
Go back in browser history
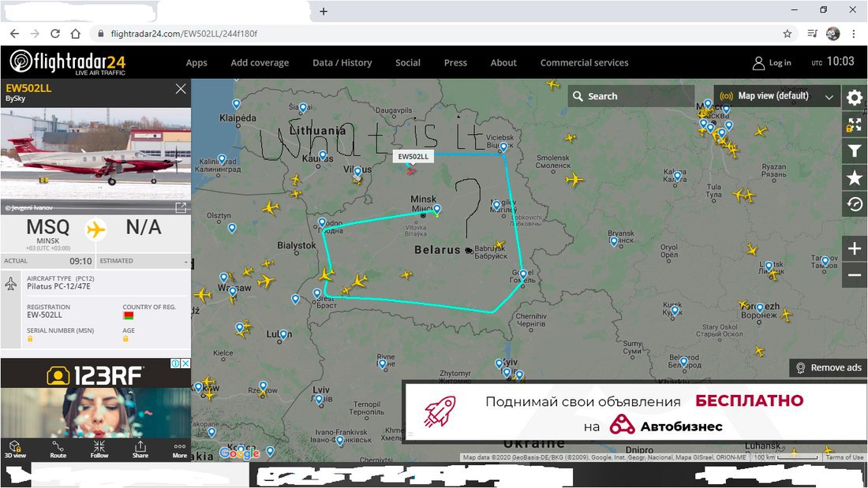[x=14, y=34]
